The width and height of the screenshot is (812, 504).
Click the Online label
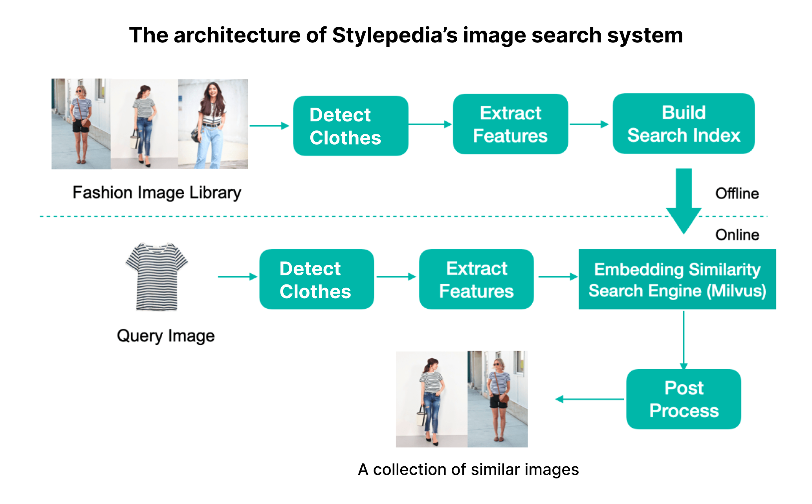point(737,235)
